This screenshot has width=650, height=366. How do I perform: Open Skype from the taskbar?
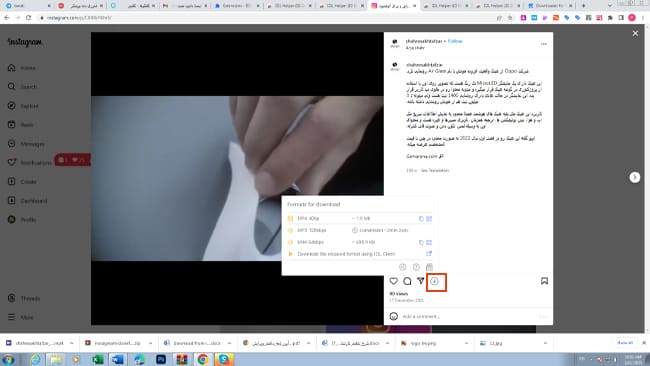tap(224, 359)
